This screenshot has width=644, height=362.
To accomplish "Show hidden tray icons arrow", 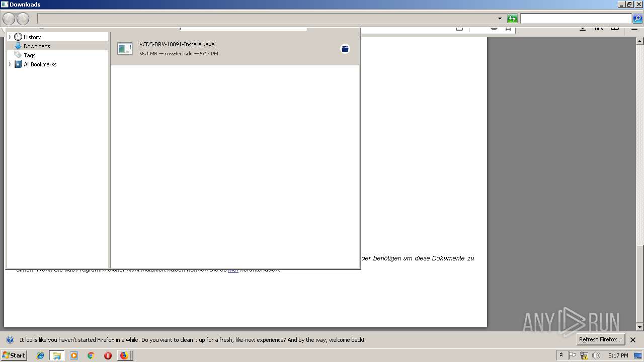I will (x=561, y=355).
